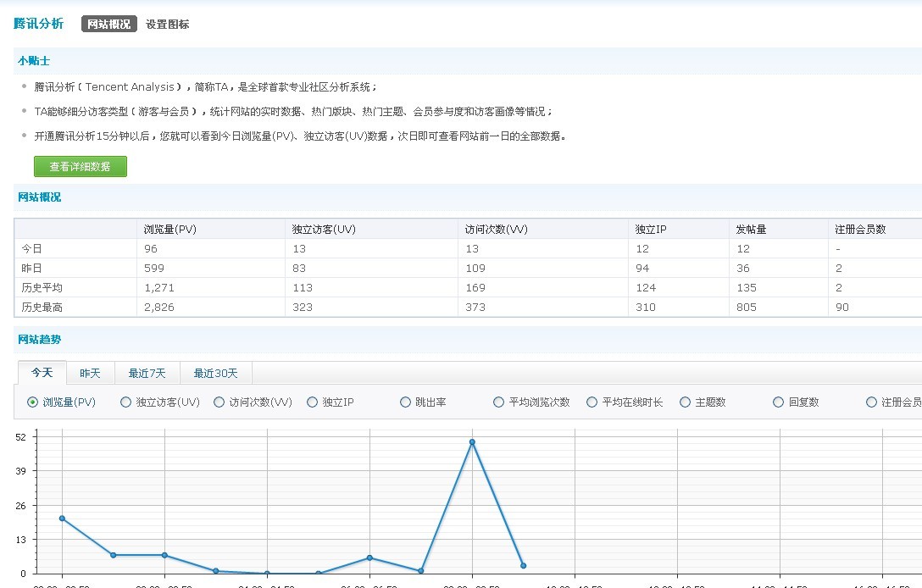Click the historical average visits value 169
Image resolution: width=922 pixels, height=588 pixels.
pos(475,287)
